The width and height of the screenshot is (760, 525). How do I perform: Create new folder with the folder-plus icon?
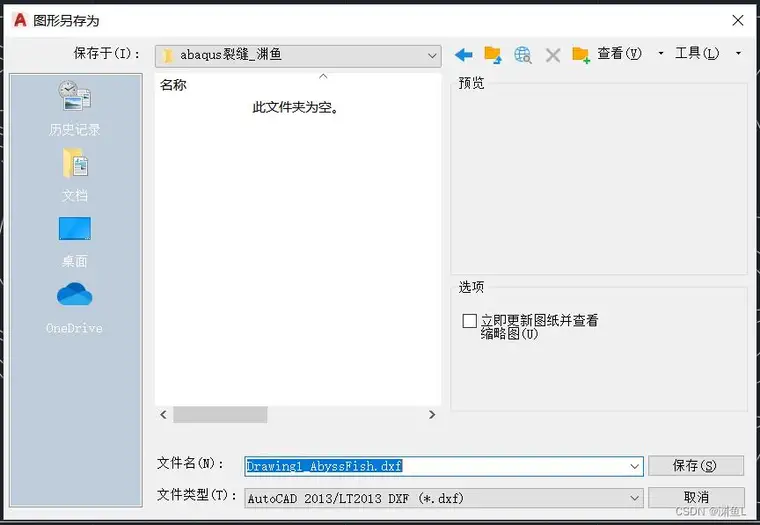click(x=581, y=55)
